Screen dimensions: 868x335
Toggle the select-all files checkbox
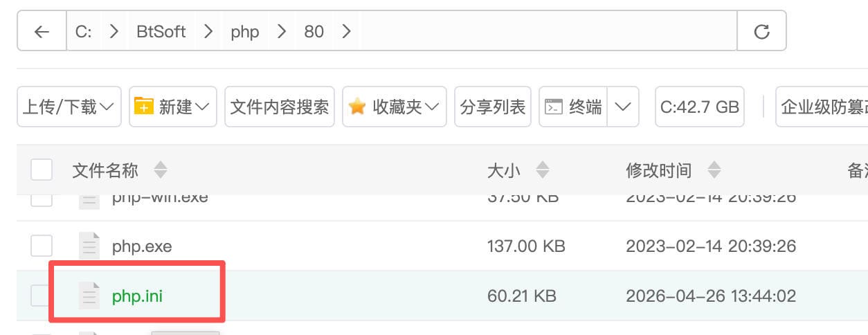tap(42, 170)
